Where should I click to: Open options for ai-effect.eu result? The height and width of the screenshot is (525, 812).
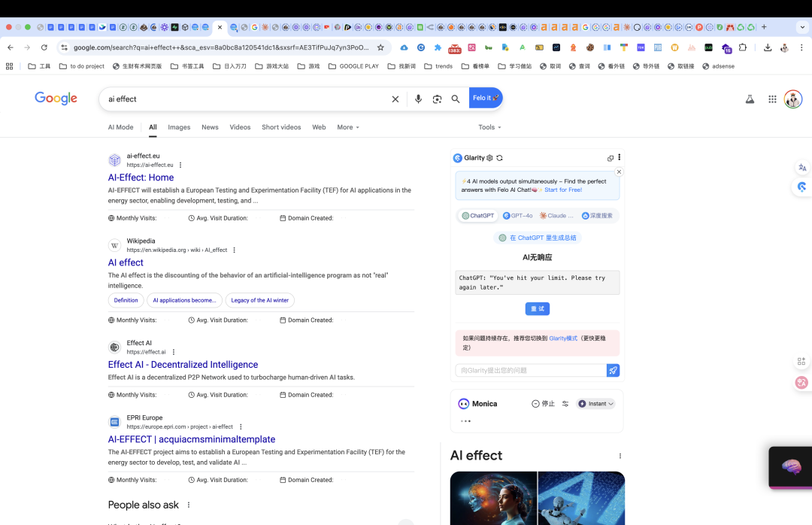tap(180, 165)
